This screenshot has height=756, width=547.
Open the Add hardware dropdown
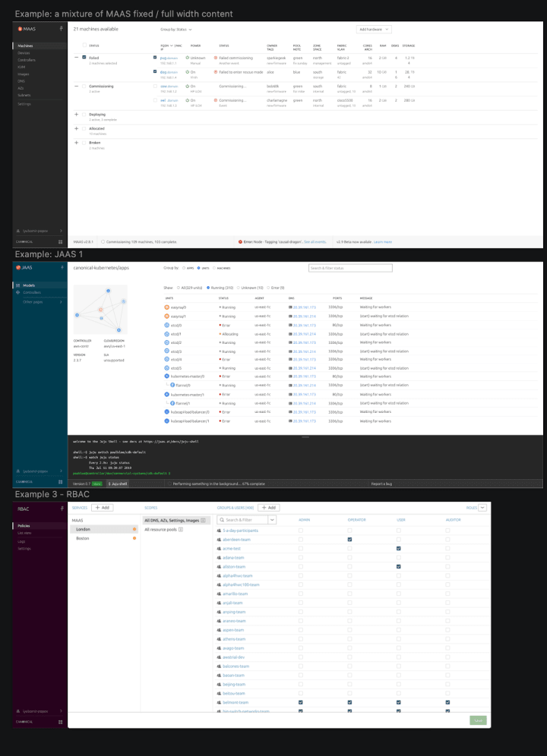click(374, 30)
